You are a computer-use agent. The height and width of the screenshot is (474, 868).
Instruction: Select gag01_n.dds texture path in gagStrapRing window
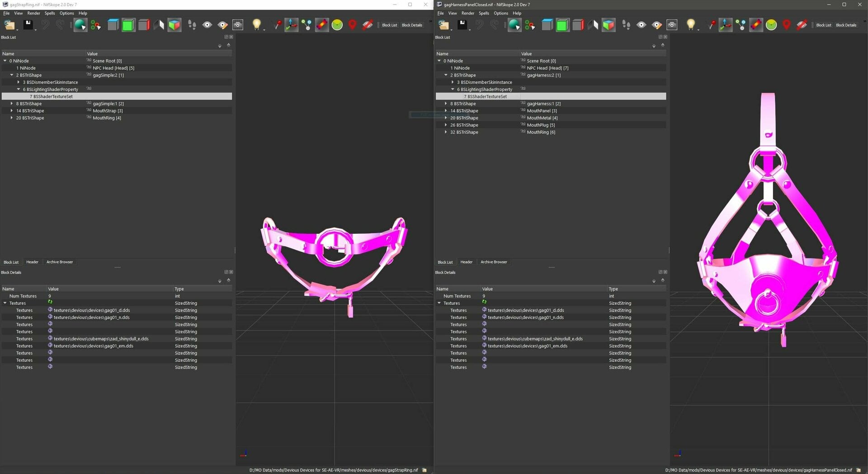[92, 318]
